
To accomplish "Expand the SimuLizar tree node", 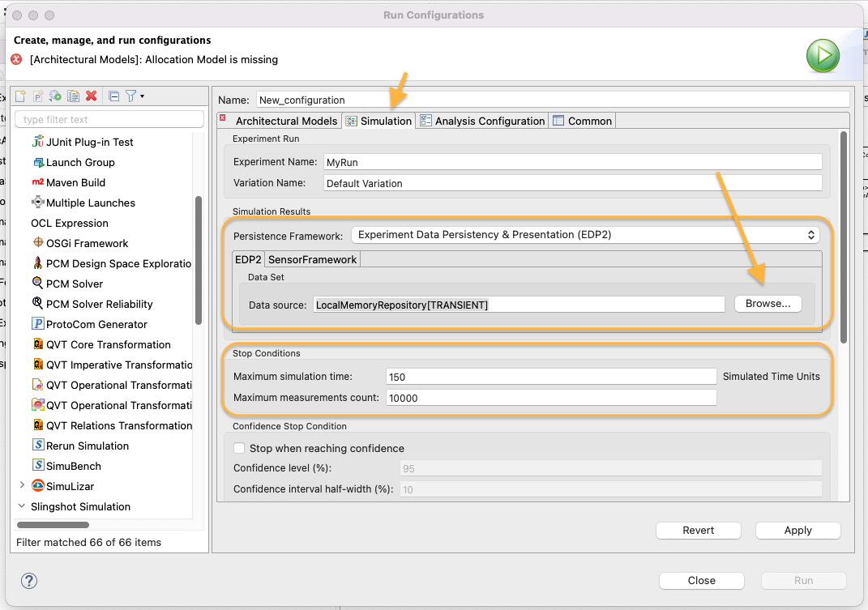I will point(22,485).
